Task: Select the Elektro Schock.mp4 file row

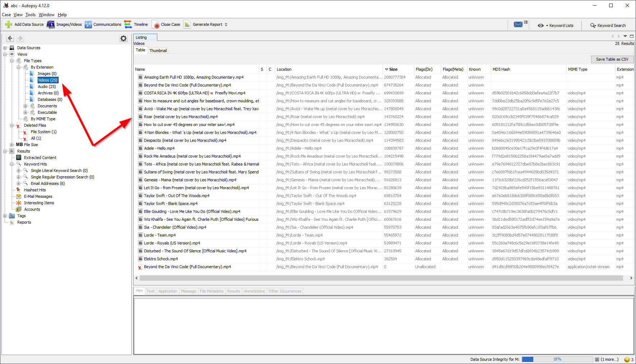Action: [x=384, y=259]
